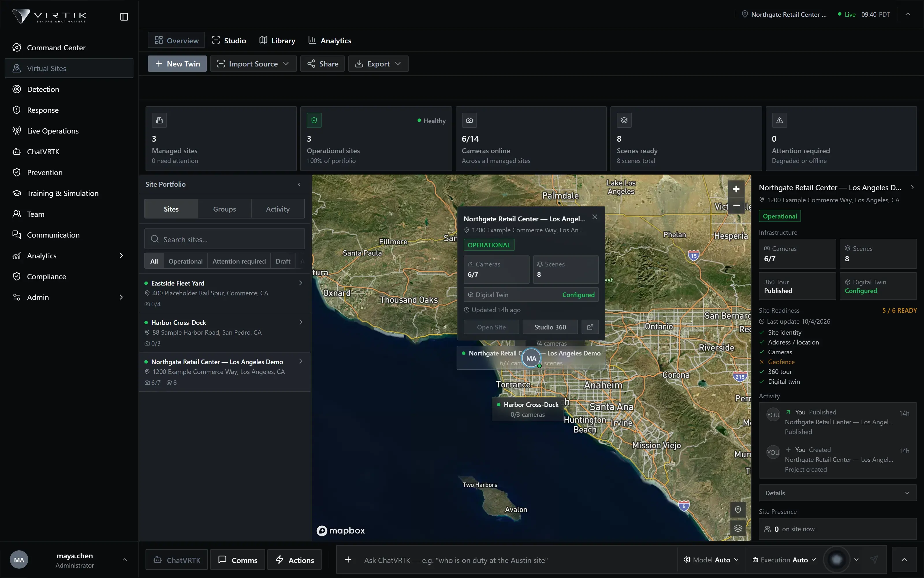
Task: Collapse the sidebar with the panel toggle icon
Action: pyautogui.click(x=124, y=17)
